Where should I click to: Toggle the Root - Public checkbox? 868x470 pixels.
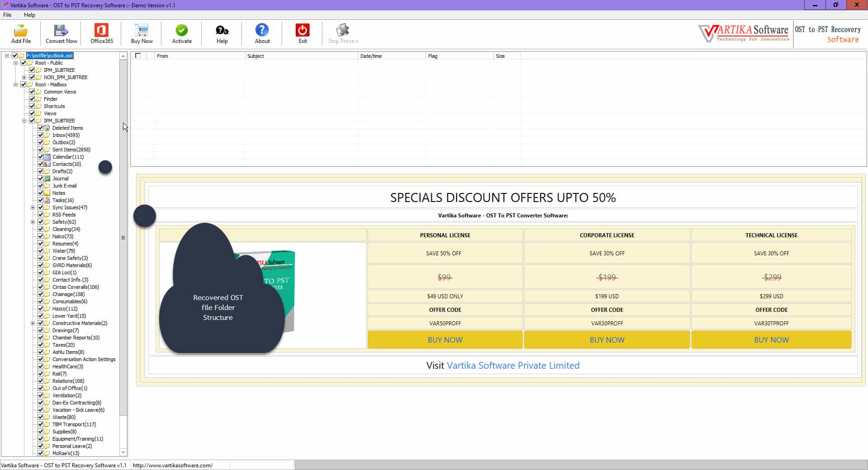(x=23, y=63)
